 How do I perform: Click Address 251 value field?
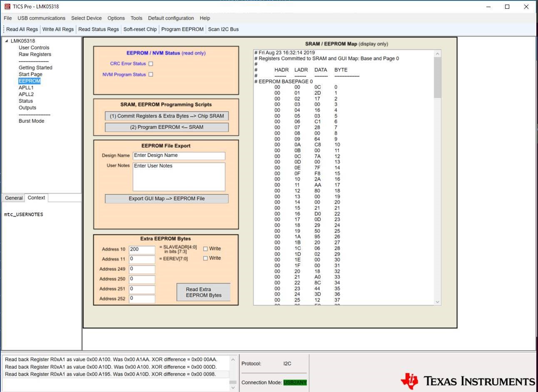142,289
